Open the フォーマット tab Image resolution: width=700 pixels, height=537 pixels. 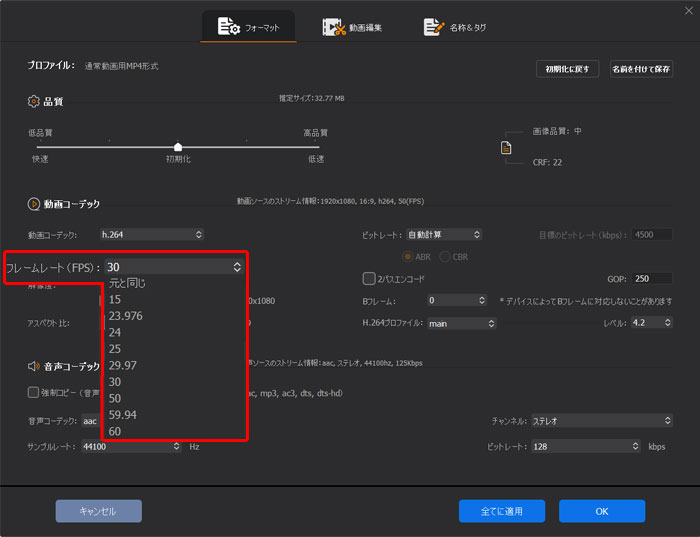pyautogui.click(x=248, y=27)
